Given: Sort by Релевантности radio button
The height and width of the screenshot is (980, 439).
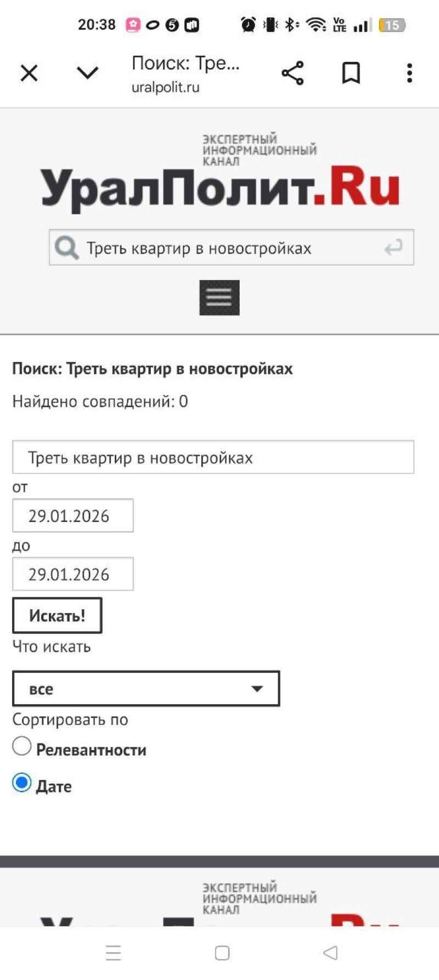Looking at the screenshot, I should point(22,746).
